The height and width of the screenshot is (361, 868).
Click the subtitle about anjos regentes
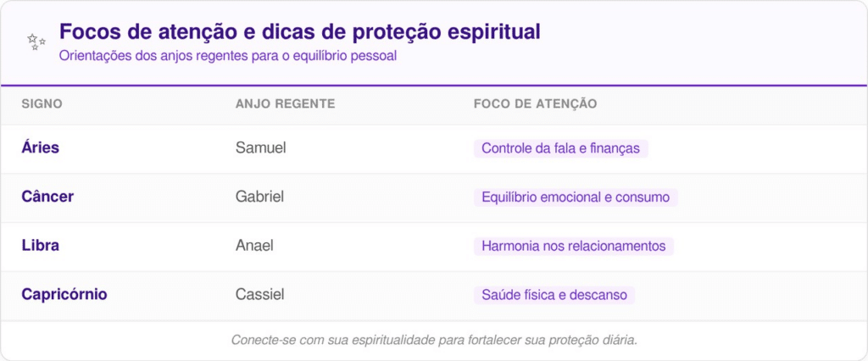[228, 57]
